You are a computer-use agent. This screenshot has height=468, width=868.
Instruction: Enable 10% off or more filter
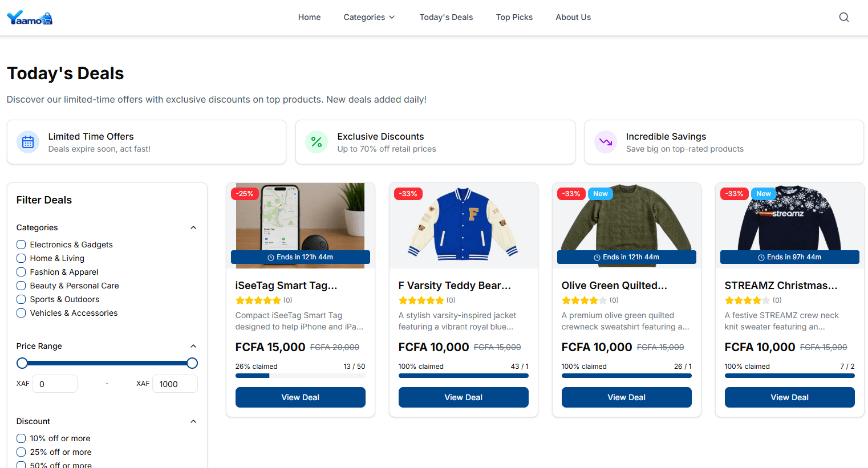click(x=21, y=438)
